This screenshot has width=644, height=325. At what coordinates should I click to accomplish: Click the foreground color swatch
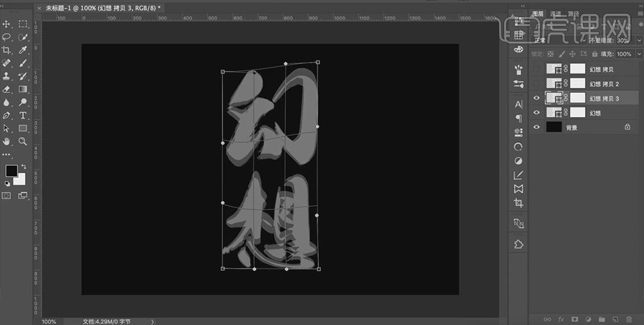[x=11, y=171]
